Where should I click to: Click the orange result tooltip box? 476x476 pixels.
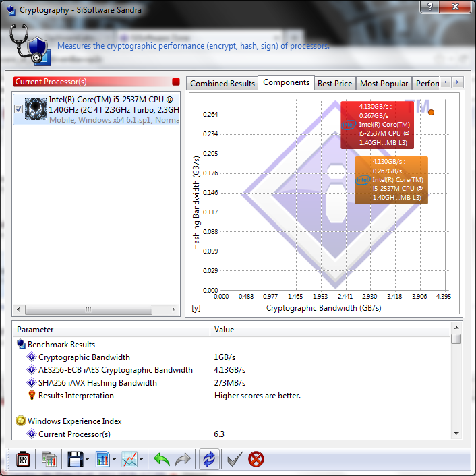pos(391,180)
